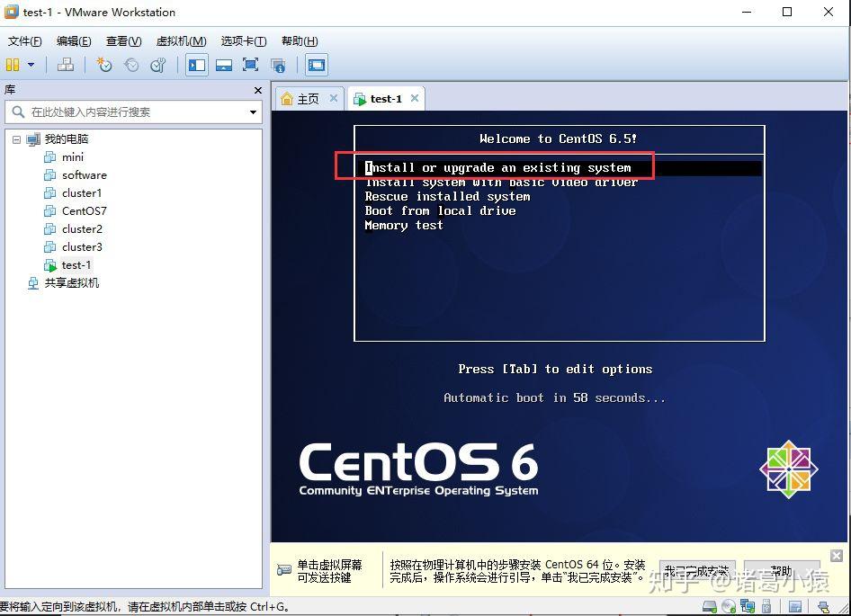
Task: Click the CD/DVD drive status bar icon
Action: (x=728, y=603)
